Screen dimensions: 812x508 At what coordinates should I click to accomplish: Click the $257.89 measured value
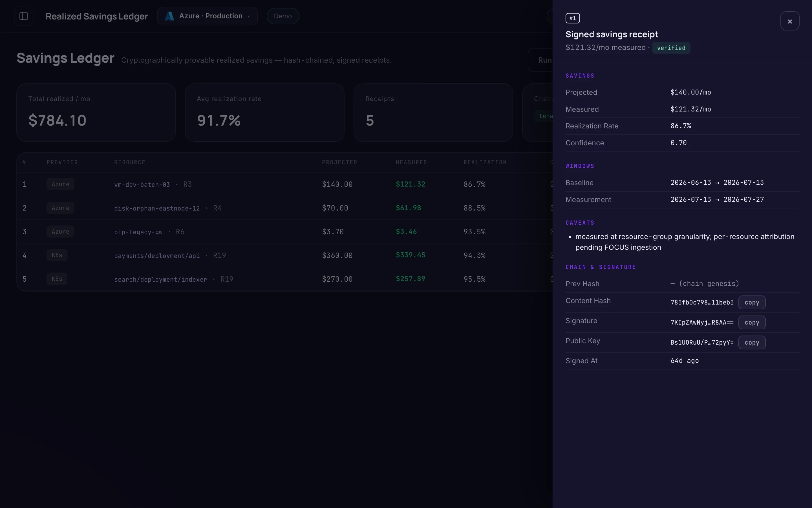[x=410, y=279]
